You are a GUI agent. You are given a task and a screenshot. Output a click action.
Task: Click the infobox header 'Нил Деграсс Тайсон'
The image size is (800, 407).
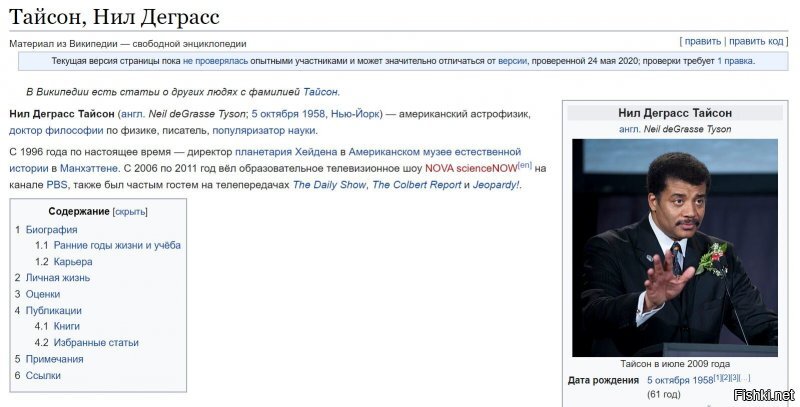coord(675,113)
